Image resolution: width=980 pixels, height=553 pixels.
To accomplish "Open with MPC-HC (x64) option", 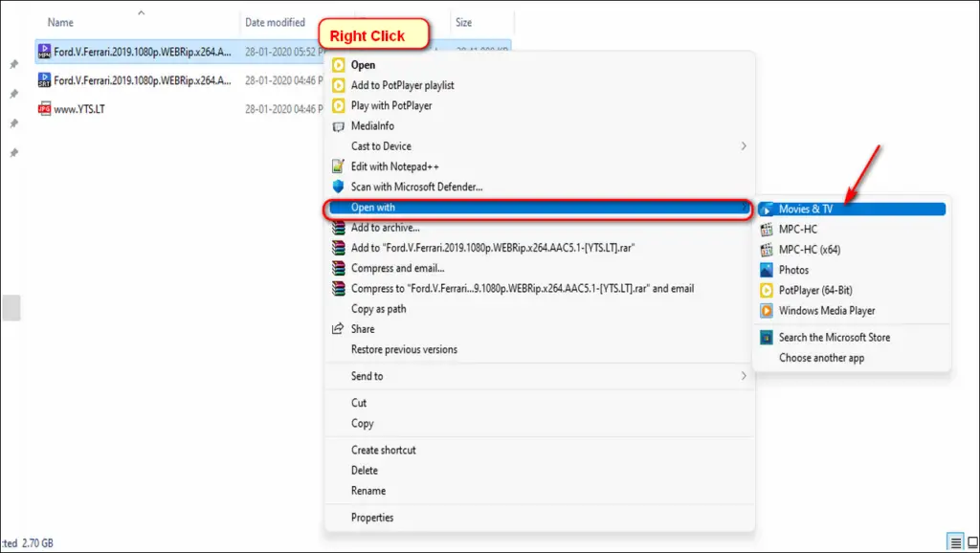I will pyautogui.click(x=810, y=250).
